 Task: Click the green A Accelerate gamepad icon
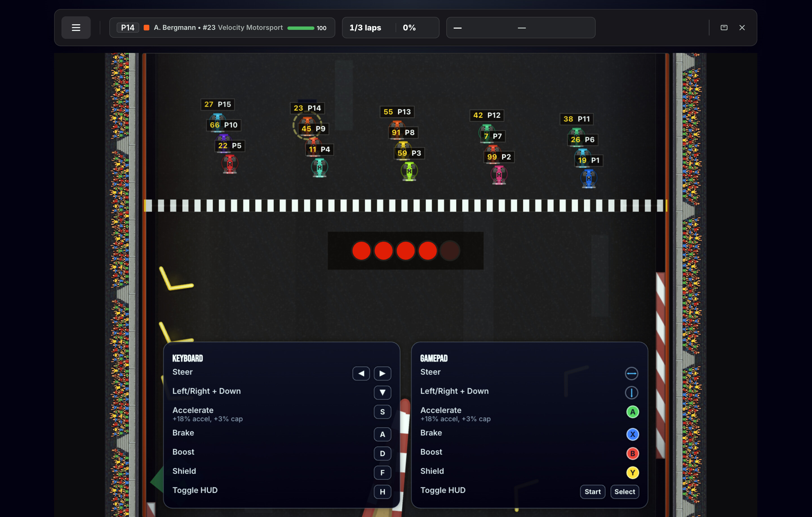[632, 411]
